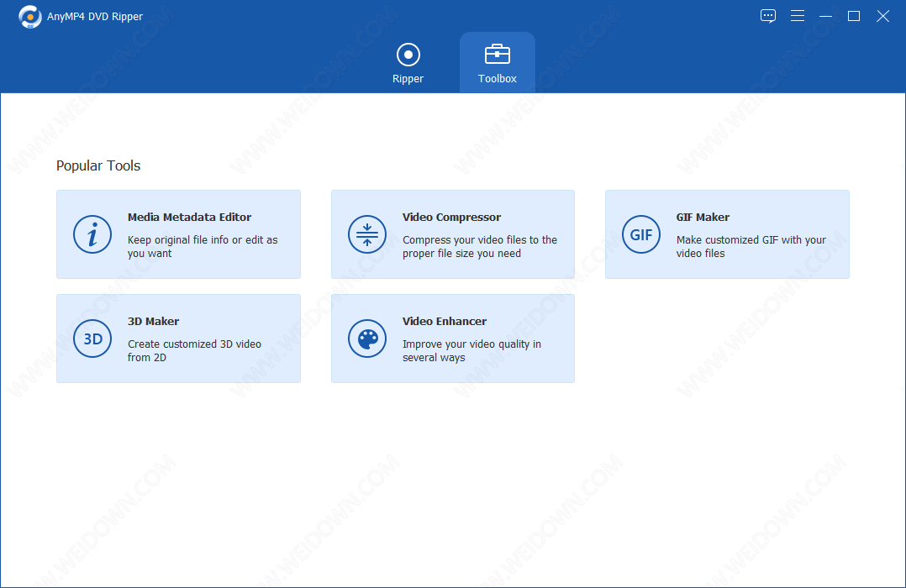Click the AnyMP4 DVD Ripper logo
Image resolution: width=906 pixels, height=588 pixels.
tap(30, 17)
